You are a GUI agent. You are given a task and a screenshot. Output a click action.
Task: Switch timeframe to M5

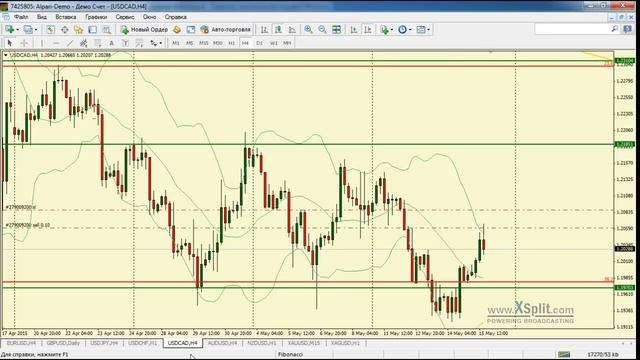click(x=189, y=43)
